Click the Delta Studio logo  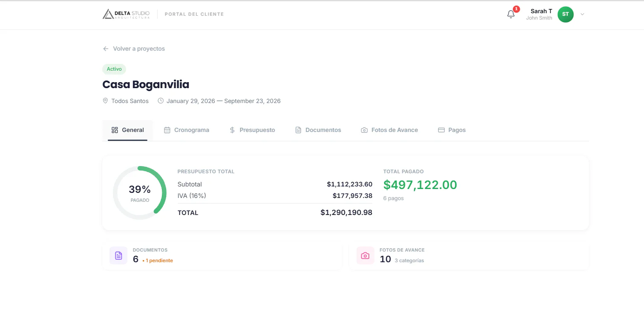coord(126,14)
